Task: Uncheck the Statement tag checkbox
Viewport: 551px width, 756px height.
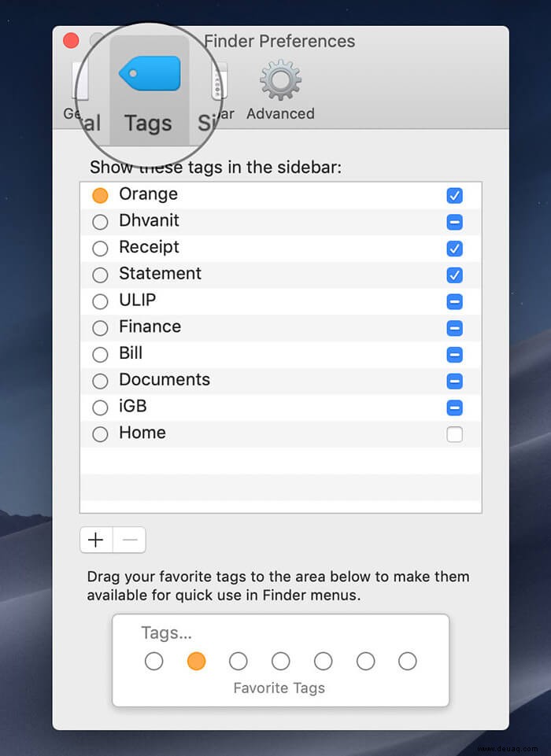Action: [454, 275]
